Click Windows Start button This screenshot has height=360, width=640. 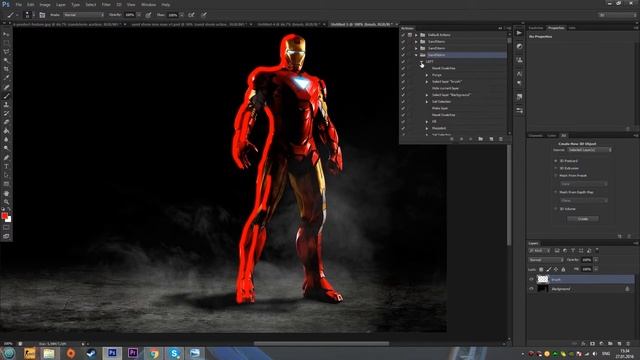[9, 353]
